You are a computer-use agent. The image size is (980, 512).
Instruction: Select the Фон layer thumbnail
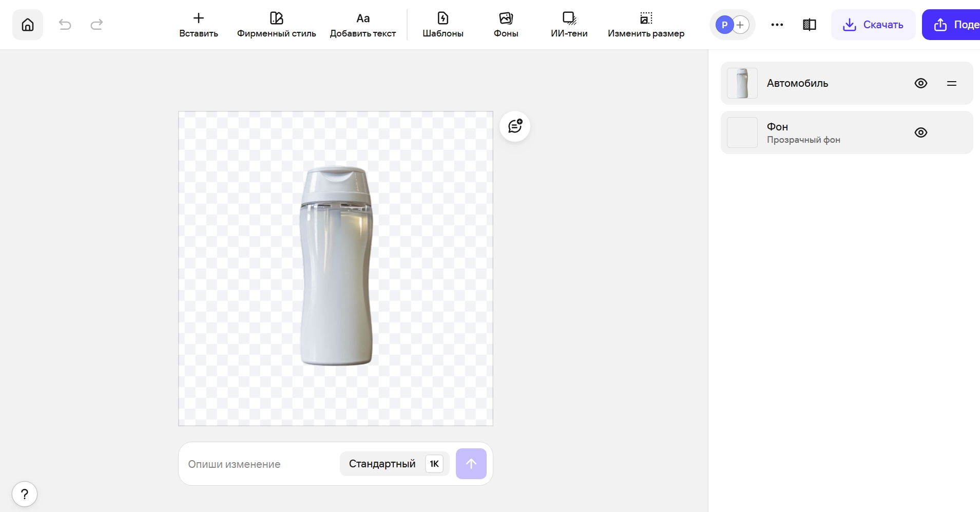pyautogui.click(x=742, y=132)
